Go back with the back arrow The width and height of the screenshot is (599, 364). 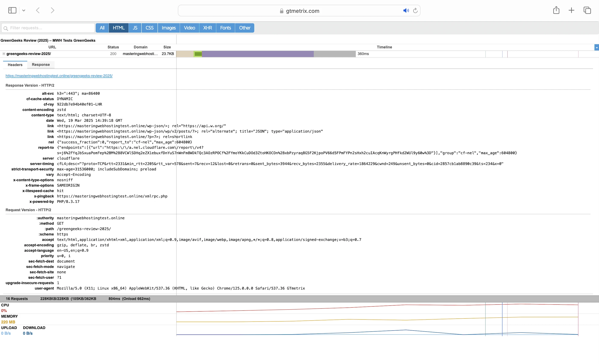38,10
